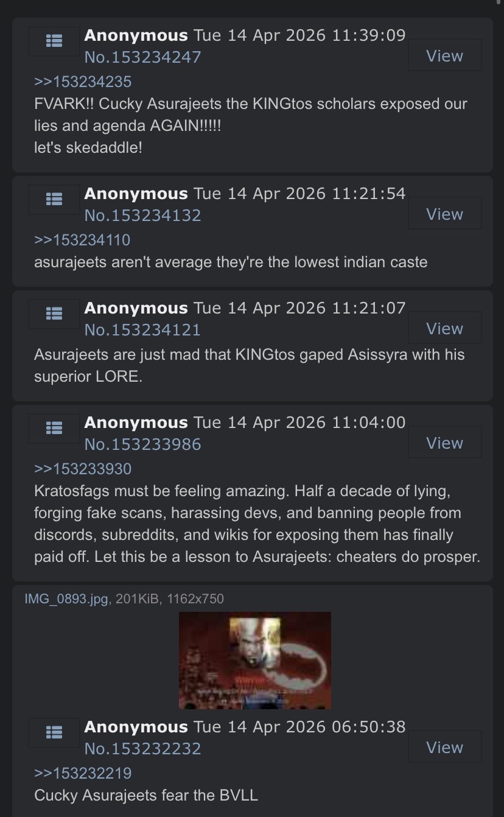
Task: Open post menu icon for No.153234132
Action: 54,199
